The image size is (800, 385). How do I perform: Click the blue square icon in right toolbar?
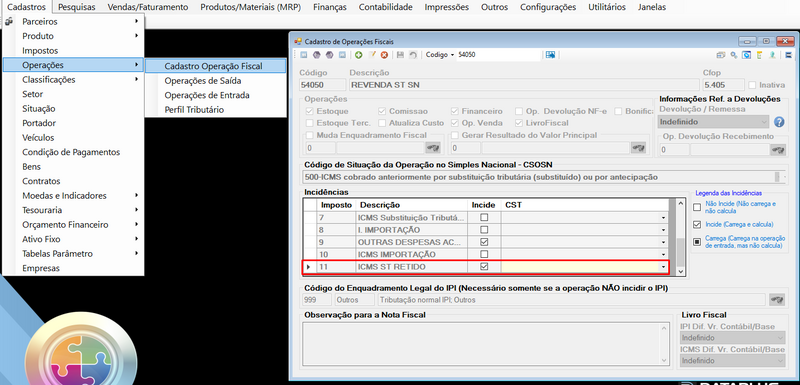tap(746, 55)
